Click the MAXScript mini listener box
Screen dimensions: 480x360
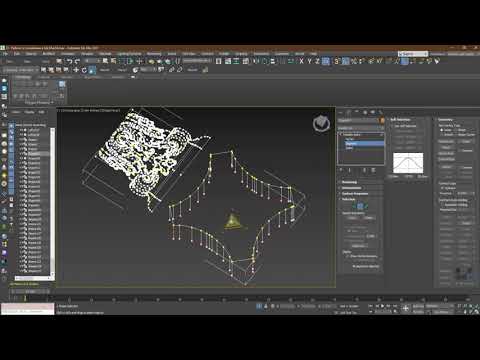tap(28, 308)
